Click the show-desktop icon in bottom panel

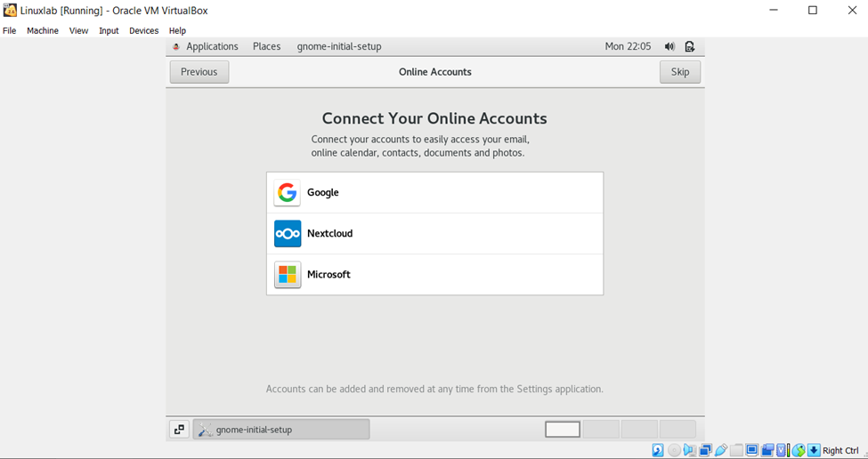(x=179, y=429)
